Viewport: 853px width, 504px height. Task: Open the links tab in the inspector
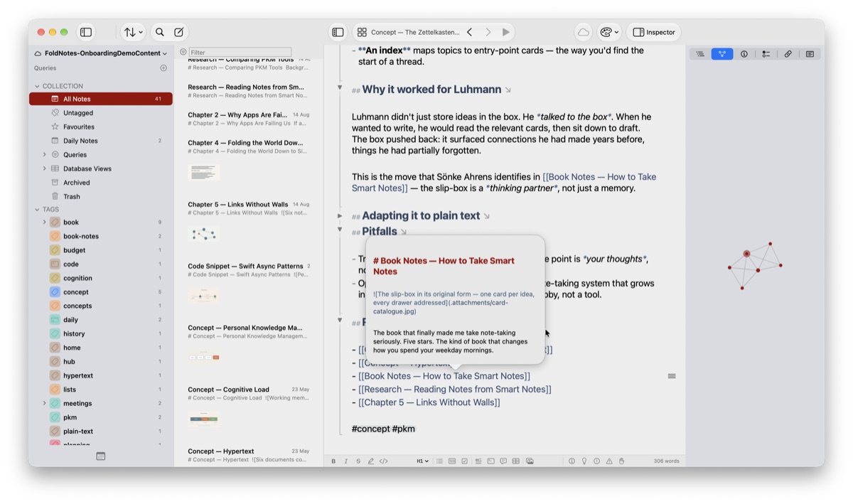click(x=788, y=54)
